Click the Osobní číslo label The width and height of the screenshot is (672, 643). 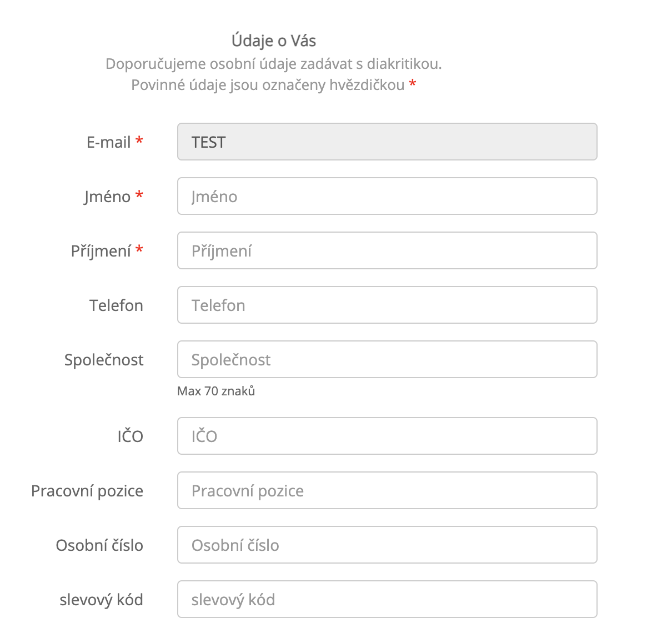[x=99, y=545]
